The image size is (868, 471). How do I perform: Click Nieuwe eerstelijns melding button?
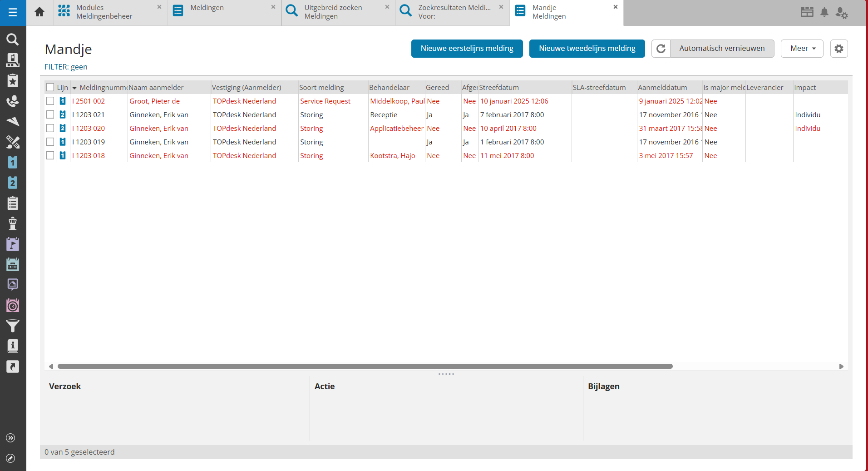click(467, 49)
